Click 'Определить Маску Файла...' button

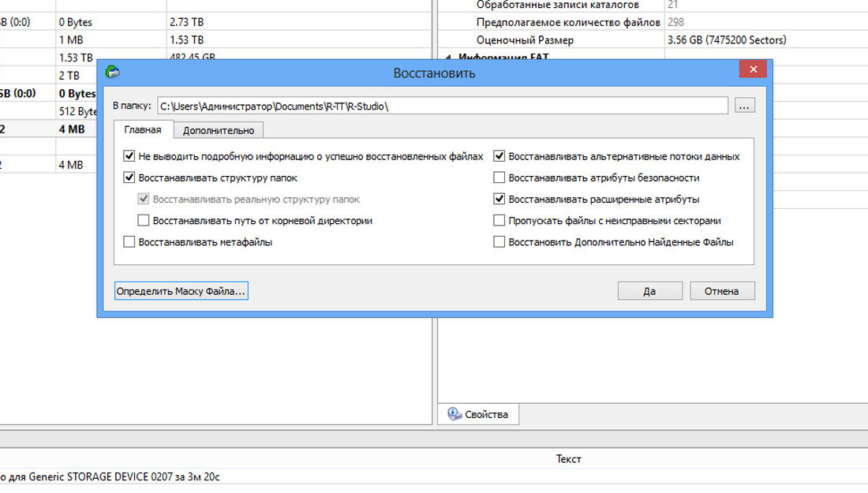(181, 291)
